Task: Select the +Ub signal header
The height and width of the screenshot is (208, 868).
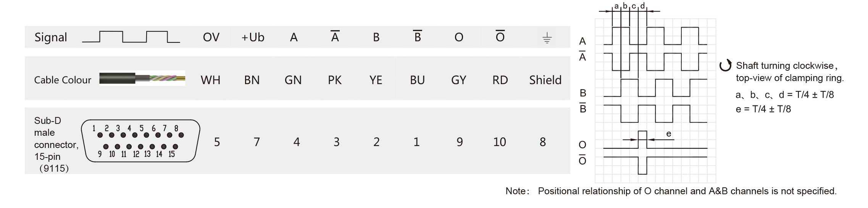Action: tap(253, 37)
